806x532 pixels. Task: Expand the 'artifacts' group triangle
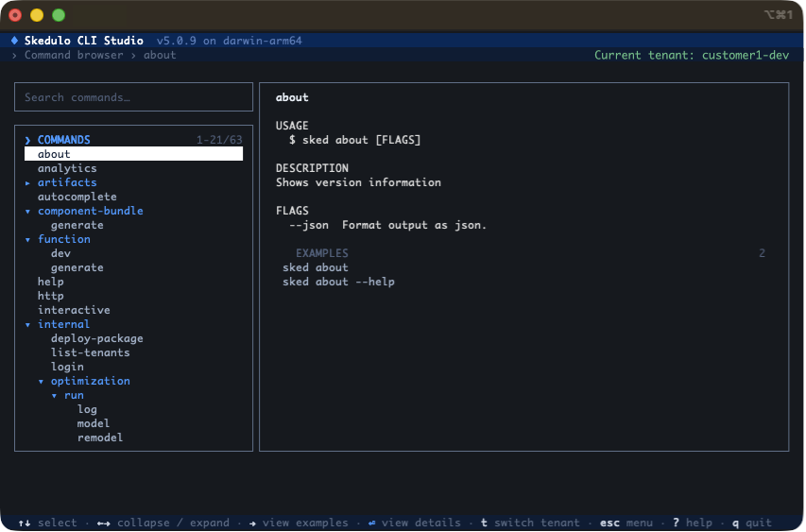pyautogui.click(x=27, y=183)
